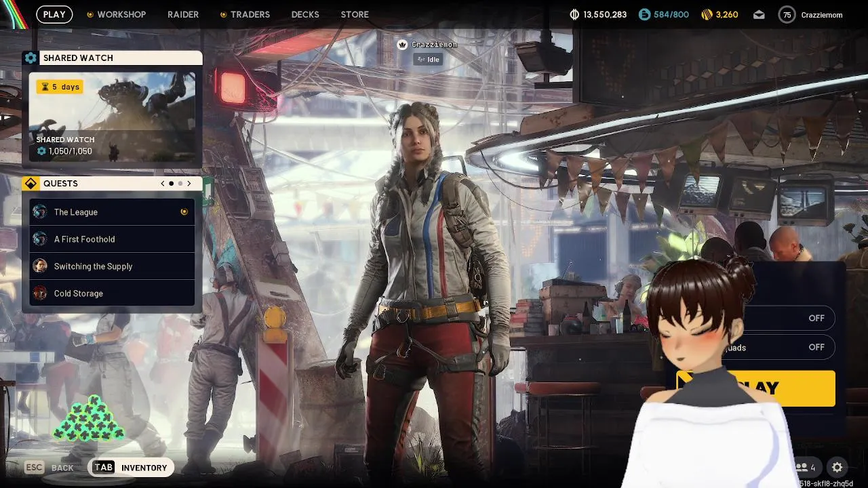The height and width of the screenshot is (488, 868).
Task: Open Cold Storage quest
Action: (112, 293)
